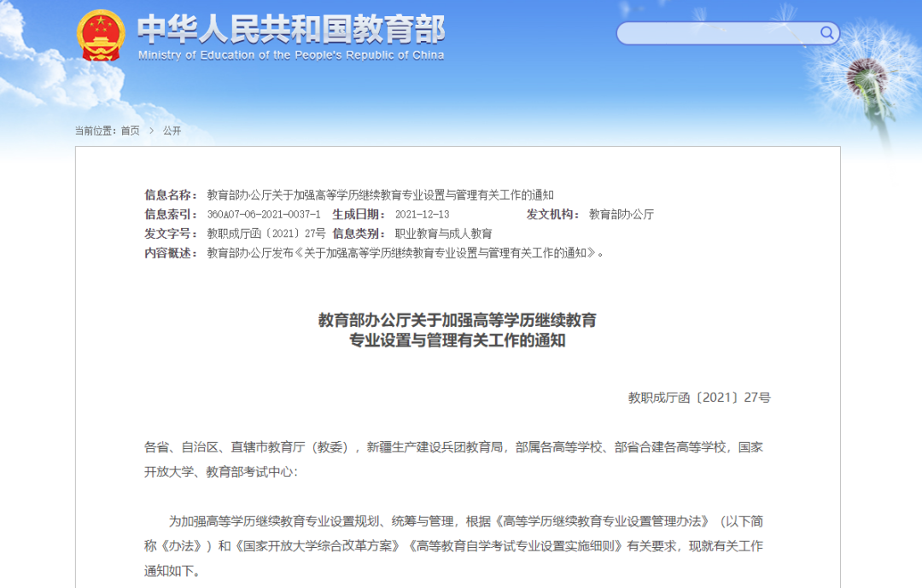922x588 pixels.
Task: Select the 发文机构 value 教育部办公厅
Action: [621, 213]
